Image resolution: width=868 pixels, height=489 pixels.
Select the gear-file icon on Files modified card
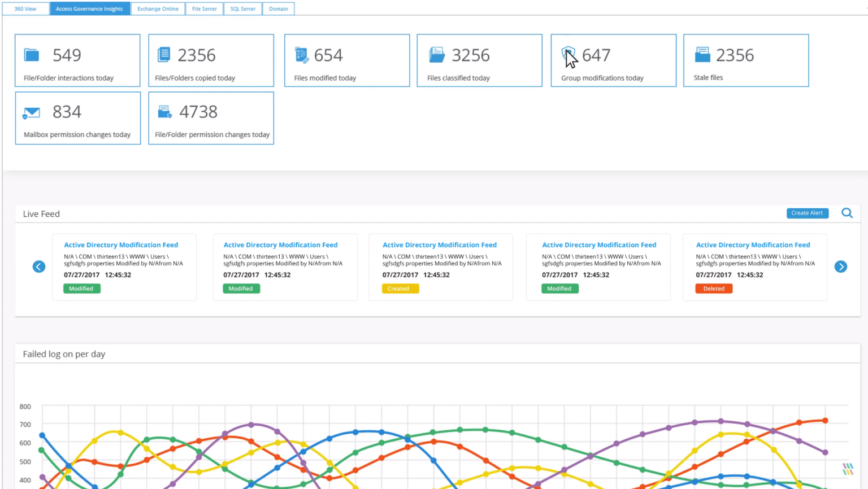pyautogui.click(x=301, y=54)
